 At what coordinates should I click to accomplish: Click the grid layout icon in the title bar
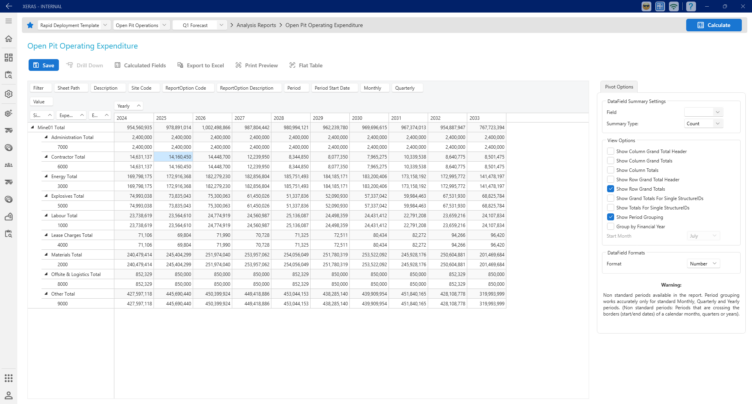pos(660,6)
